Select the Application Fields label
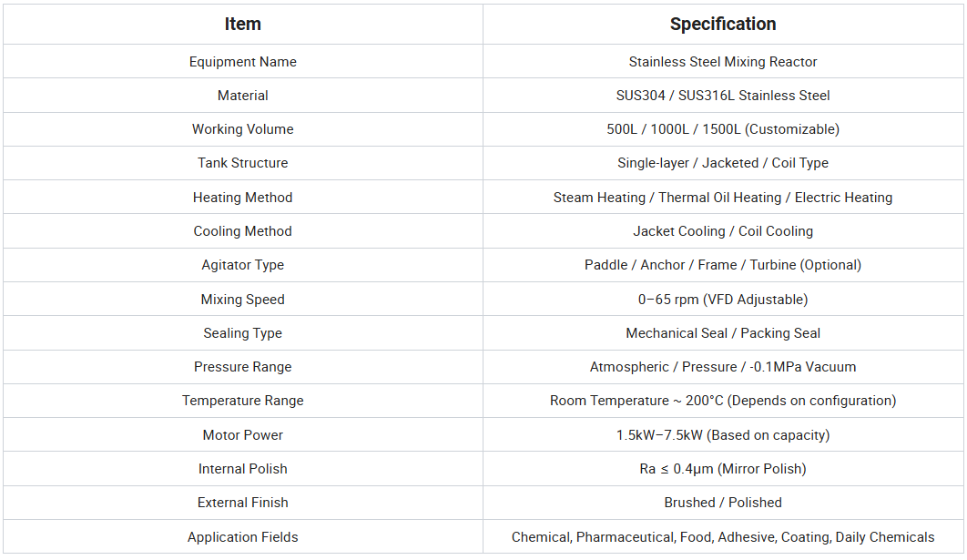Screen dimensions: 967x560 [242, 537]
